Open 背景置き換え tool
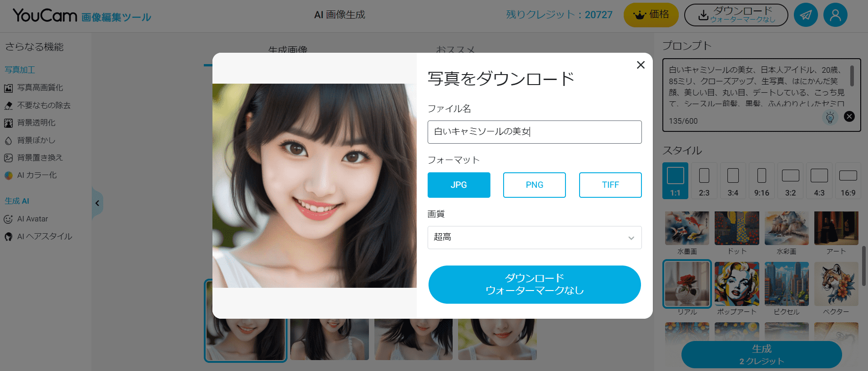Viewport: 868px width, 371px height. click(34, 158)
